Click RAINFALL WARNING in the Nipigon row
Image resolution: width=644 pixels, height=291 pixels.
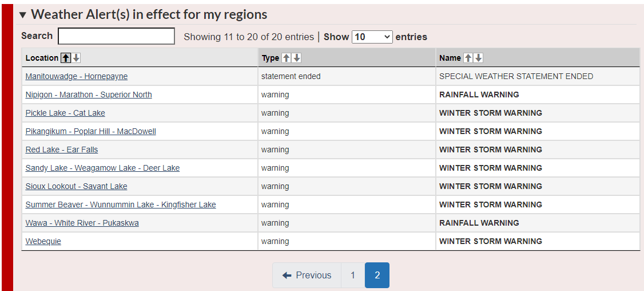479,95
